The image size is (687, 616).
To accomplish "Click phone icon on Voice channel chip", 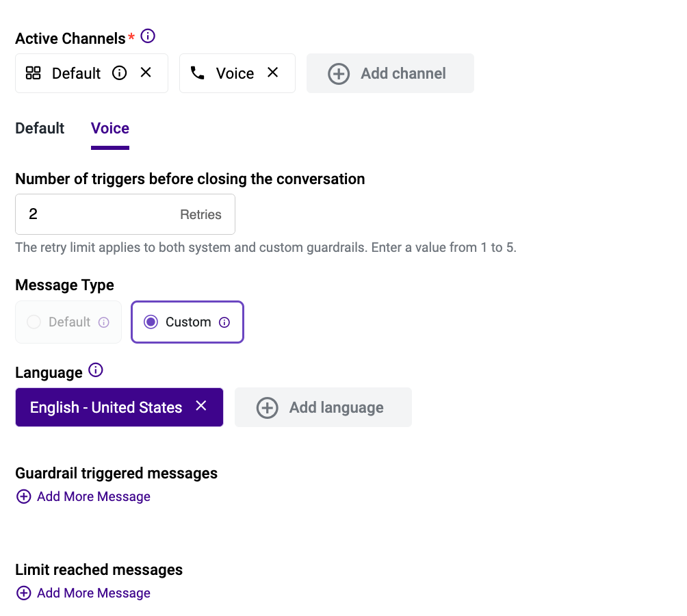I will [x=197, y=73].
